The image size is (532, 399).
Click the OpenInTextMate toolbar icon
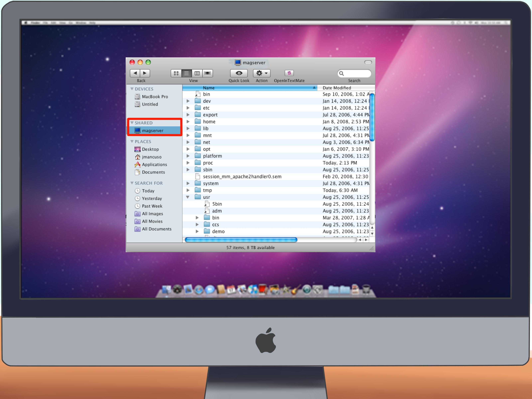click(x=289, y=73)
